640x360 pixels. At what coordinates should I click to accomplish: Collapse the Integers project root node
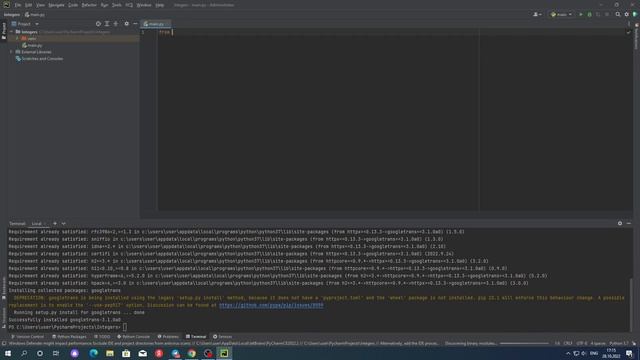12,32
